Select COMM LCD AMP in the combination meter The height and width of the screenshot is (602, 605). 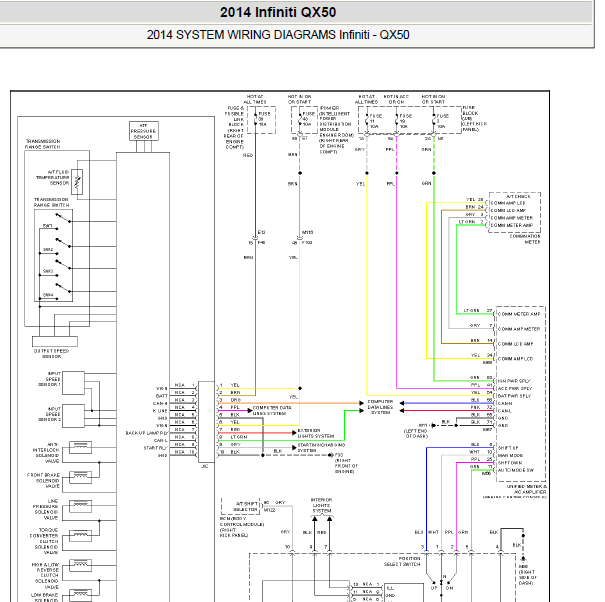(x=508, y=210)
